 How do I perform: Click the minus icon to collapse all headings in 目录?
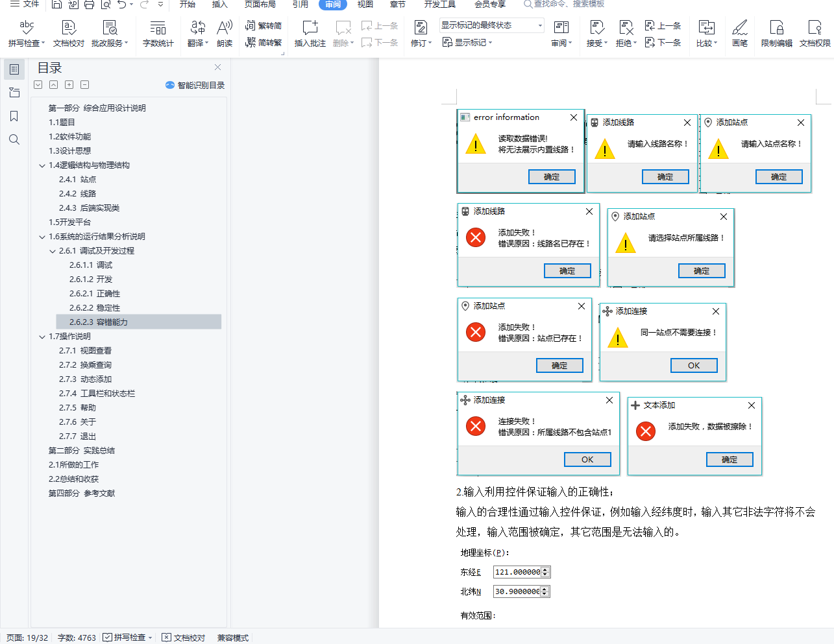point(84,85)
